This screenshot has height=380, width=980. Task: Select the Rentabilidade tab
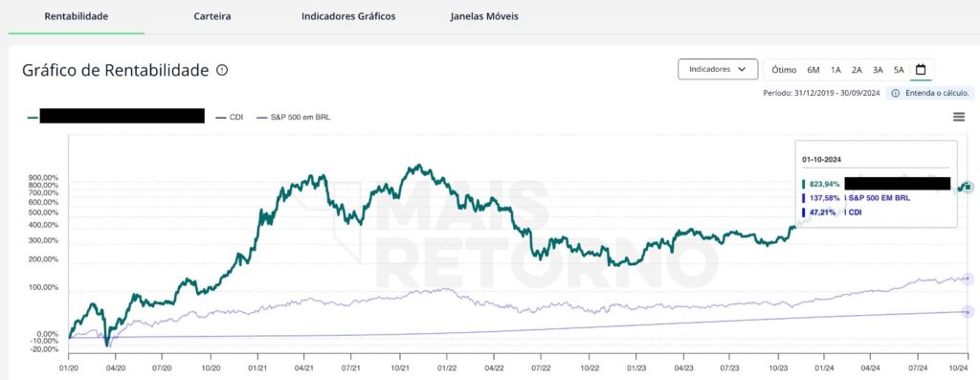pyautogui.click(x=77, y=16)
